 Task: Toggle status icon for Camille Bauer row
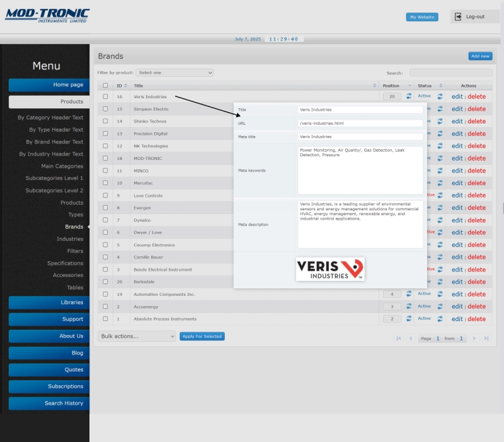tap(440, 257)
